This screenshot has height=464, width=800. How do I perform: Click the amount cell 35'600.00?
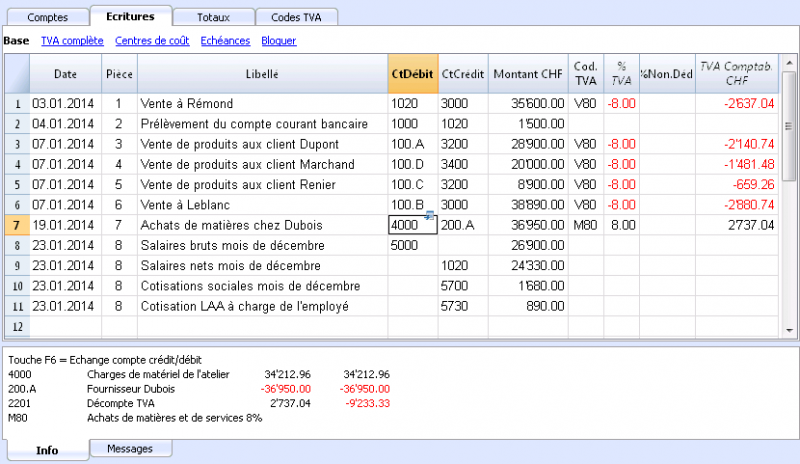(528, 104)
